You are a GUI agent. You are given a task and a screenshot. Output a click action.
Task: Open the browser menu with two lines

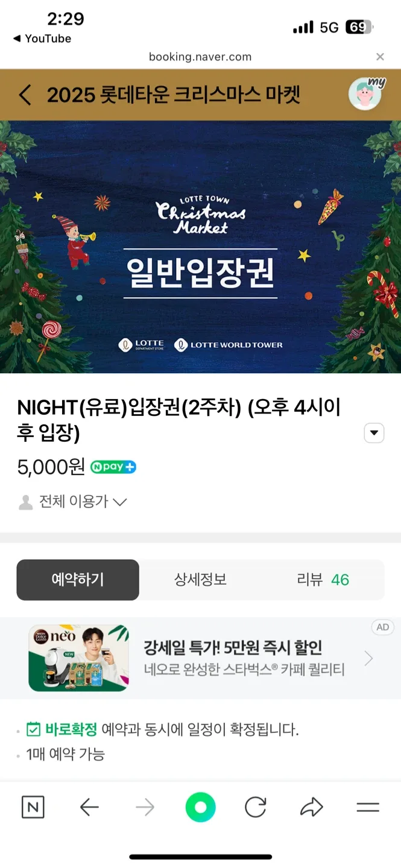368,808
